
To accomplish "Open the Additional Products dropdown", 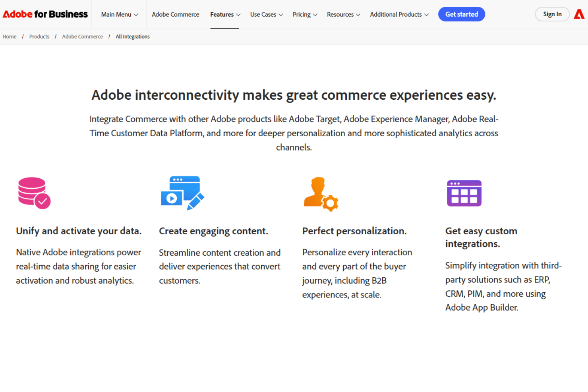I will (399, 14).
